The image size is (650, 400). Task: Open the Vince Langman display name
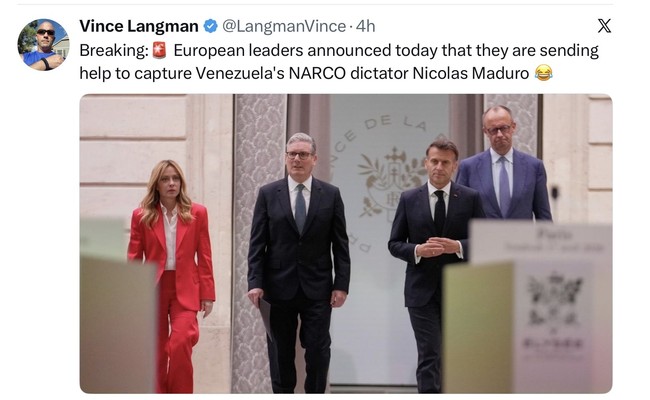coord(139,26)
